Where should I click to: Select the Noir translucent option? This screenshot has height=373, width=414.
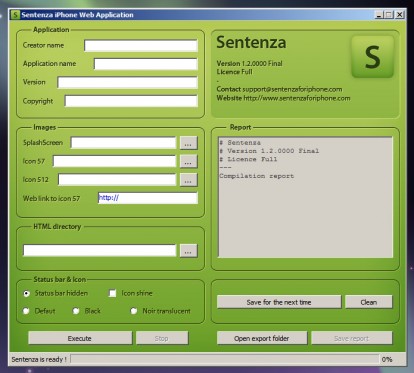tap(134, 311)
